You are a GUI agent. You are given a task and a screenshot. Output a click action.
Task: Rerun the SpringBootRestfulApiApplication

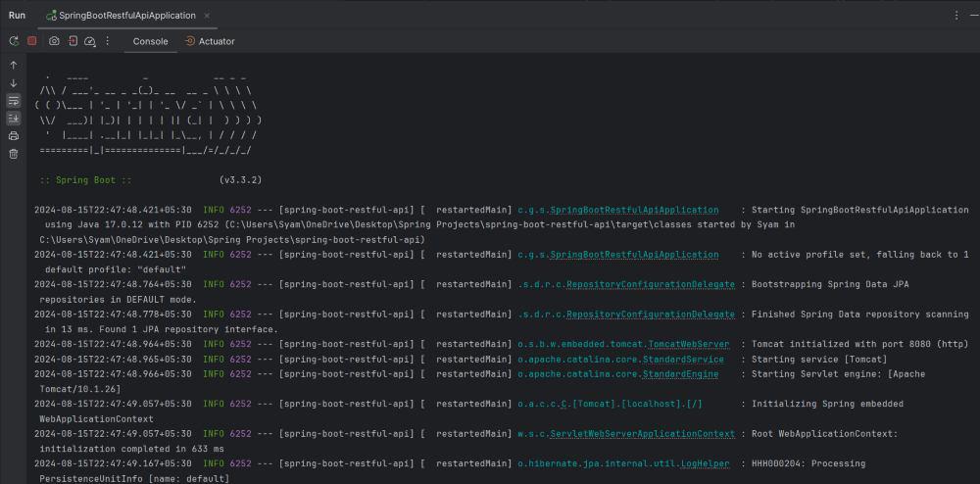[x=14, y=40]
